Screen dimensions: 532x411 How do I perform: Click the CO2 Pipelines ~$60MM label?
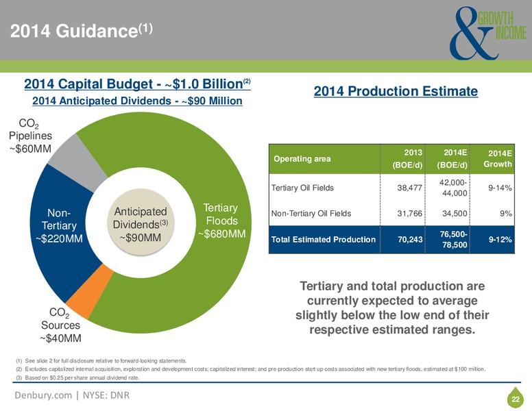coord(30,136)
